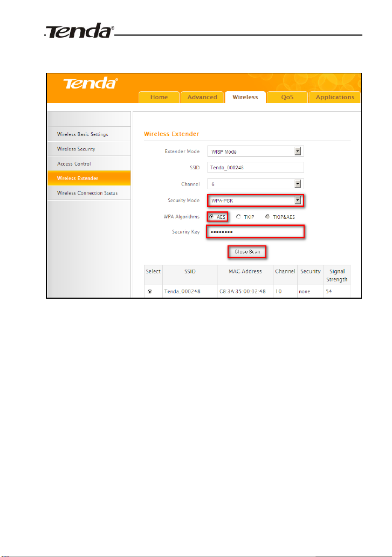Open Wireless Connection Status in sidebar
Image resolution: width=392 pixels, height=557 pixels.
89,192
